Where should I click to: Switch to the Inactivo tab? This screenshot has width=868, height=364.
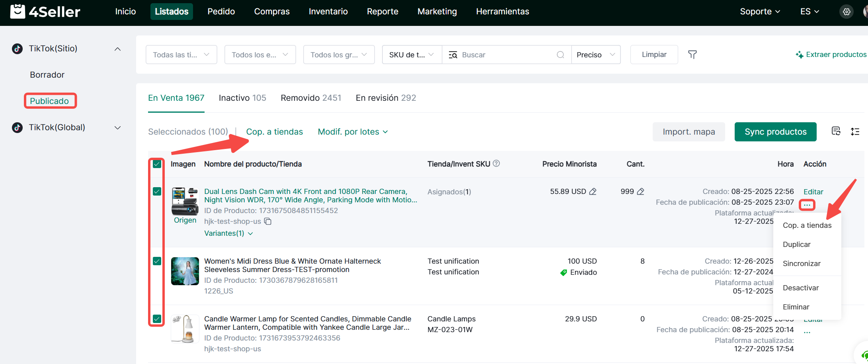click(x=242, y=98)
